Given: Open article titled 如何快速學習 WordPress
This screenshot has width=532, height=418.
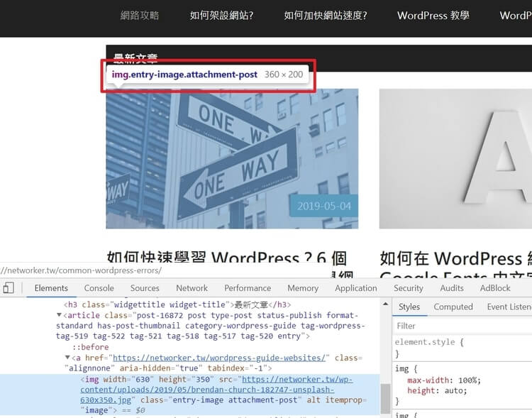Looking at the screenshot, I should (227, 258).
